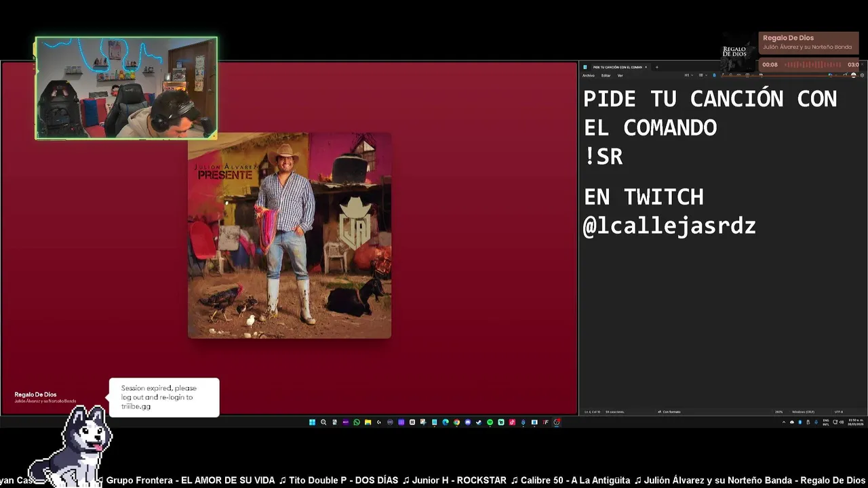Open the volume tray control

842,422
